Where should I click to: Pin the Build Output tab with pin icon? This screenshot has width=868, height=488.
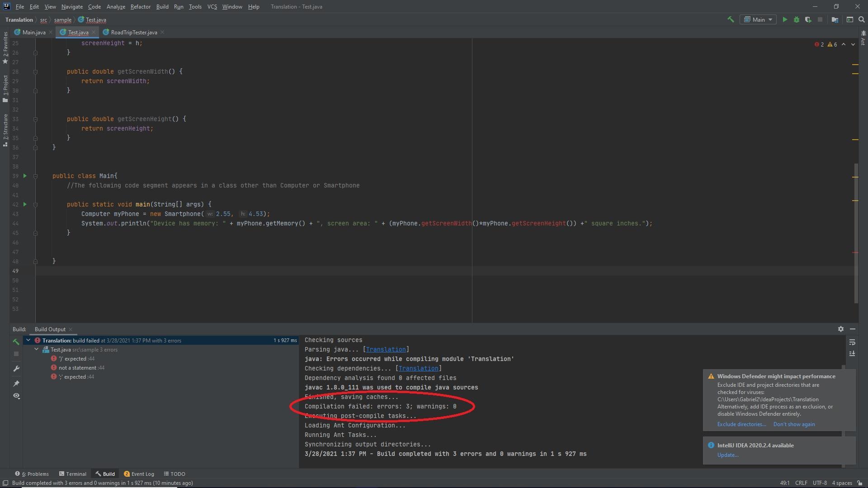tap(16, 383)
